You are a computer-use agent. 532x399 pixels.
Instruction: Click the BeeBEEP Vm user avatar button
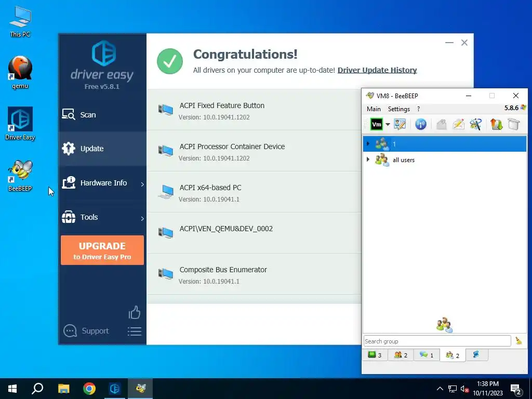pyautogui.click(x=376, y=125)
